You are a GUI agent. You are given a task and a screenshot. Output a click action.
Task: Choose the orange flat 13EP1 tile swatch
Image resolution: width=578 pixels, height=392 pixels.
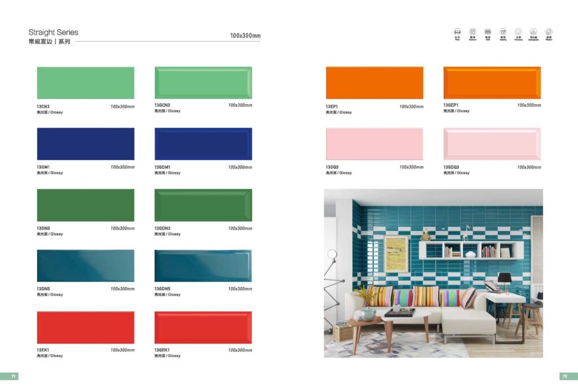click(375, 82)
